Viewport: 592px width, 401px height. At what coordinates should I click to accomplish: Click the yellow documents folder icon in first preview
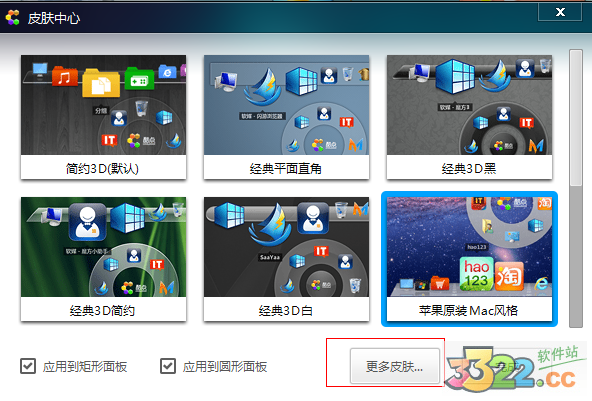pos(101,83)
